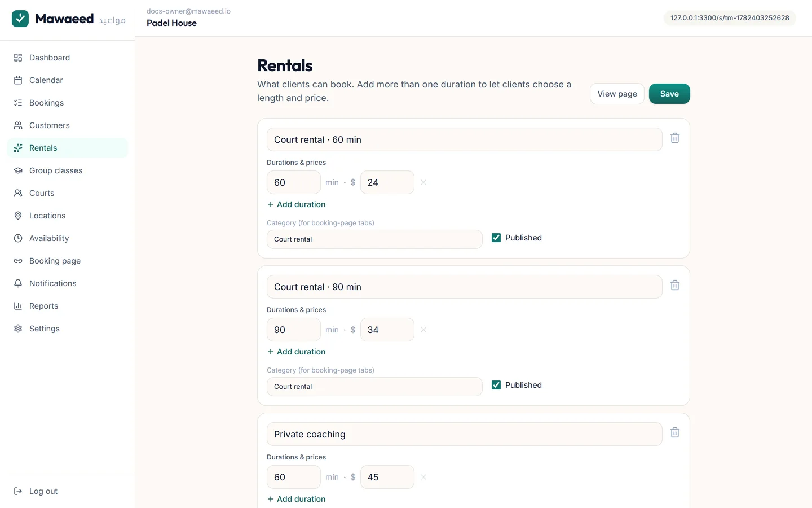Click the Settings gear icon

18,329
